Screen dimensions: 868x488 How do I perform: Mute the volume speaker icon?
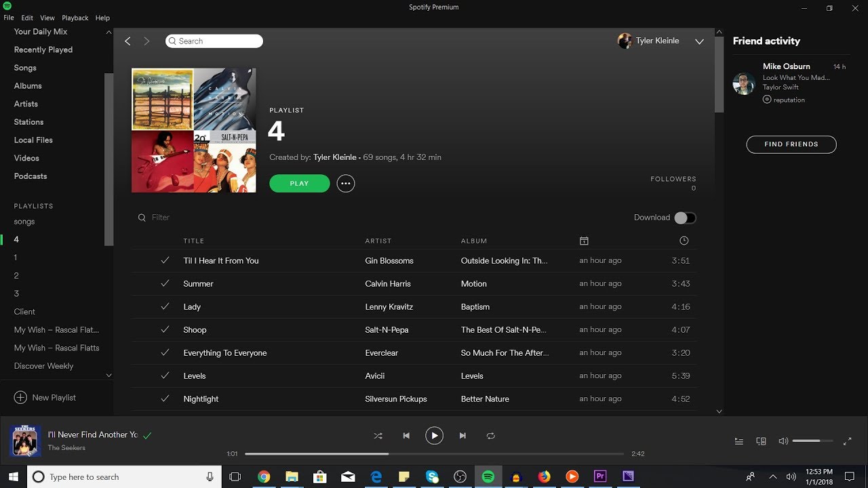click(x=783, y=441)
